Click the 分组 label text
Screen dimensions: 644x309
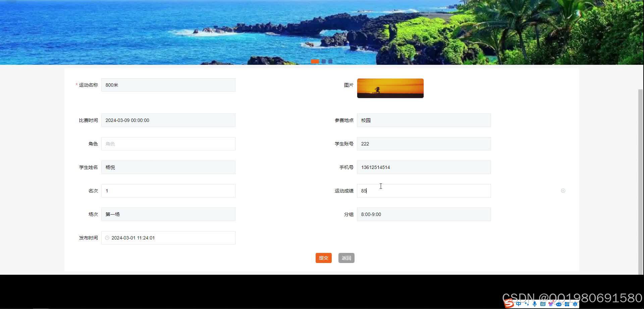click(349, 214)
